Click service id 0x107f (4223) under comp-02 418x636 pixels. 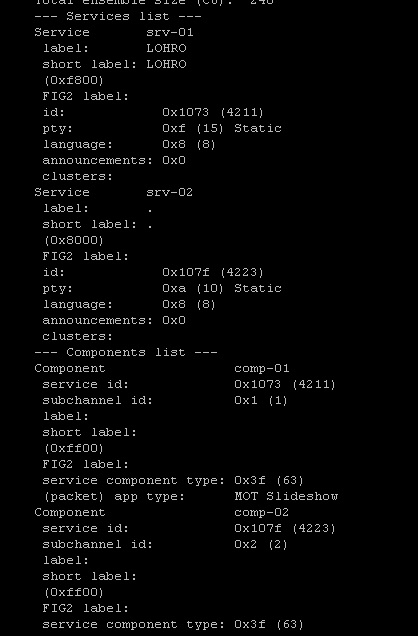285,529
